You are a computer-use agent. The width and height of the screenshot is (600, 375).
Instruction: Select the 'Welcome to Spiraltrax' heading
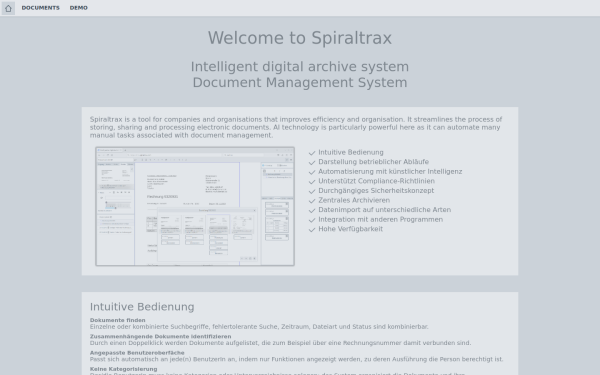click(300, 38)
